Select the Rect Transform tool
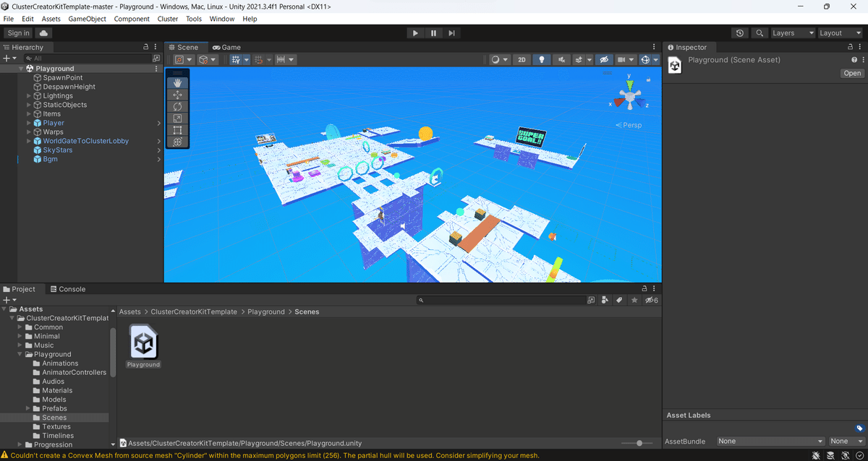 coord(178,130)
